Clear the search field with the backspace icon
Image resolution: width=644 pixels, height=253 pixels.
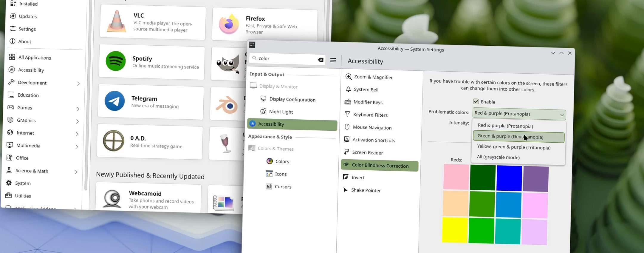click(321, 60)
